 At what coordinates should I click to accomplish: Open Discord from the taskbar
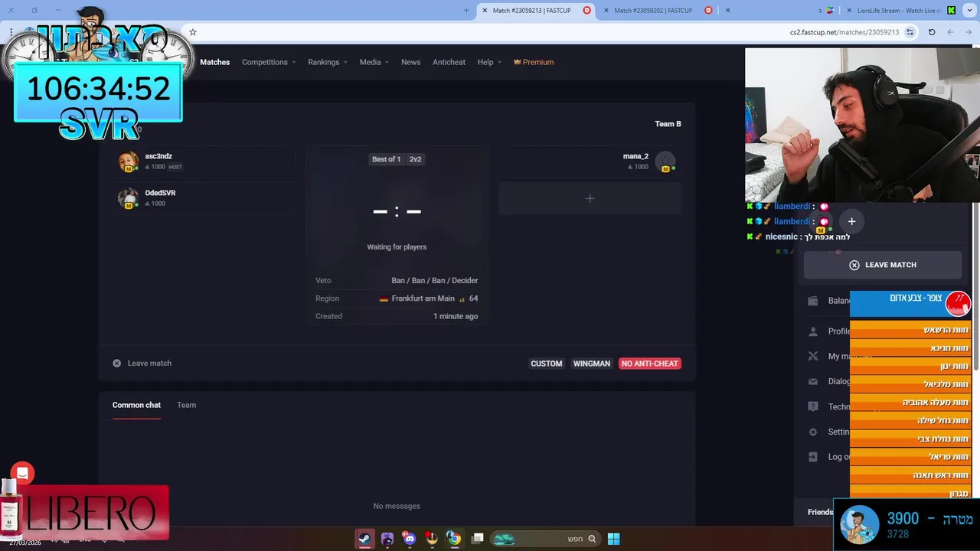(x=410, y=539)
